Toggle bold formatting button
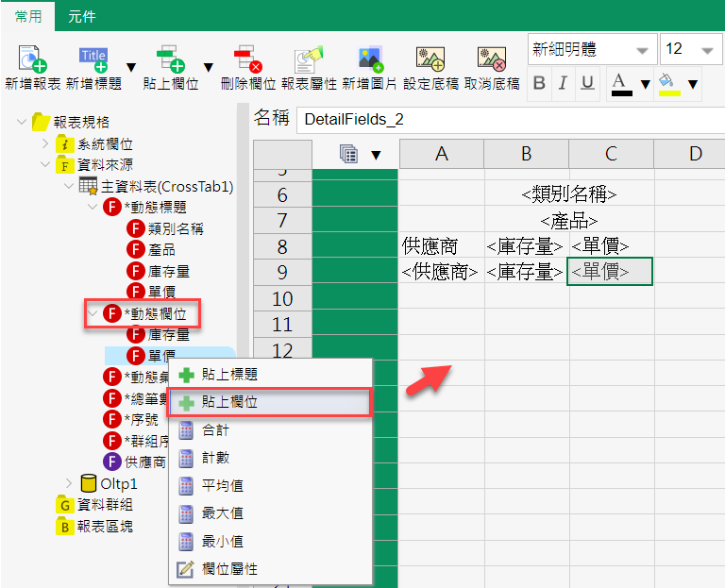 click(x=539, y=84)
